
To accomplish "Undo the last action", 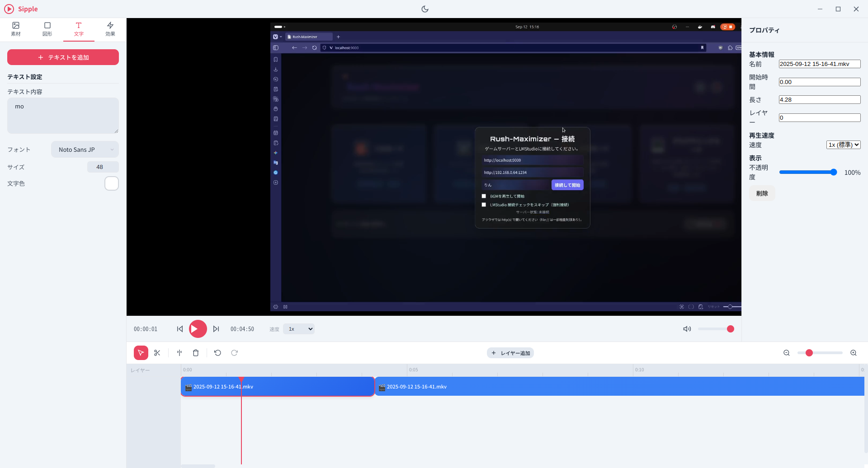I will (x=217, y=353).
